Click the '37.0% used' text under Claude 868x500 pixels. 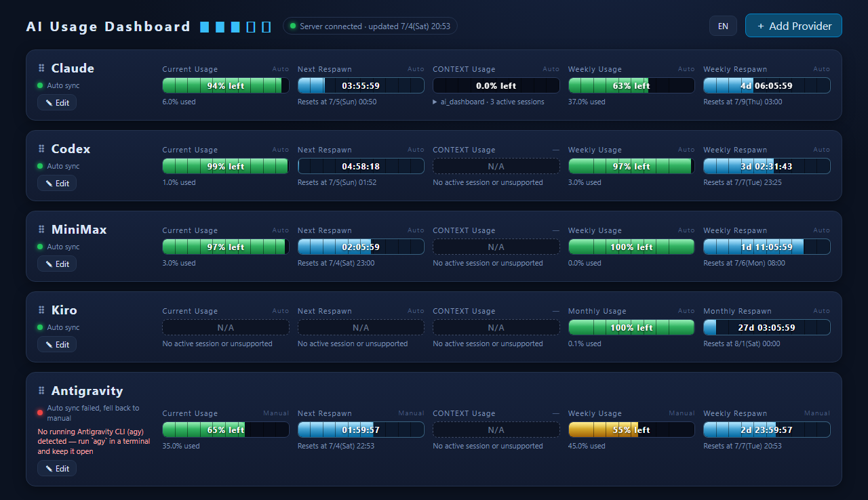(x=587, y=102)
